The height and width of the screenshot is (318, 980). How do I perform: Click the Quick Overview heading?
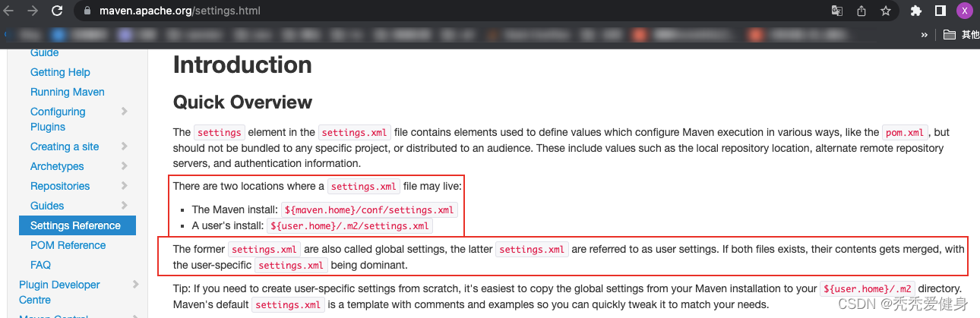[x=243, y=102]
